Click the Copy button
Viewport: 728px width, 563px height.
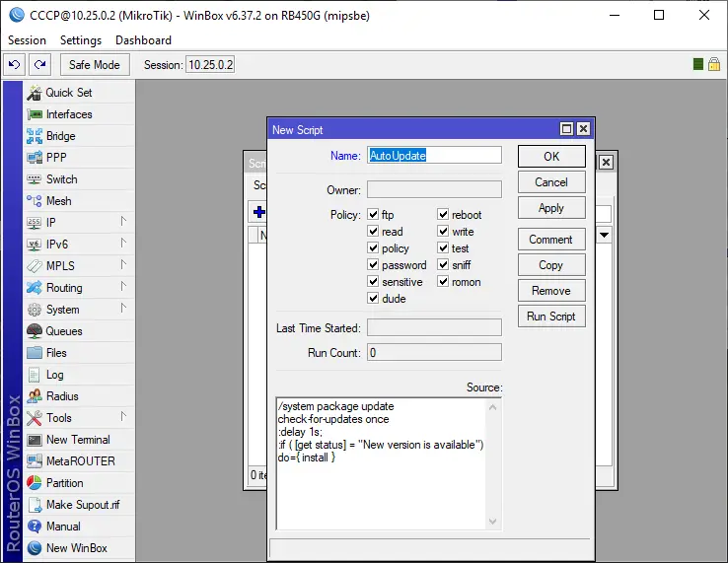coord(551,265)
